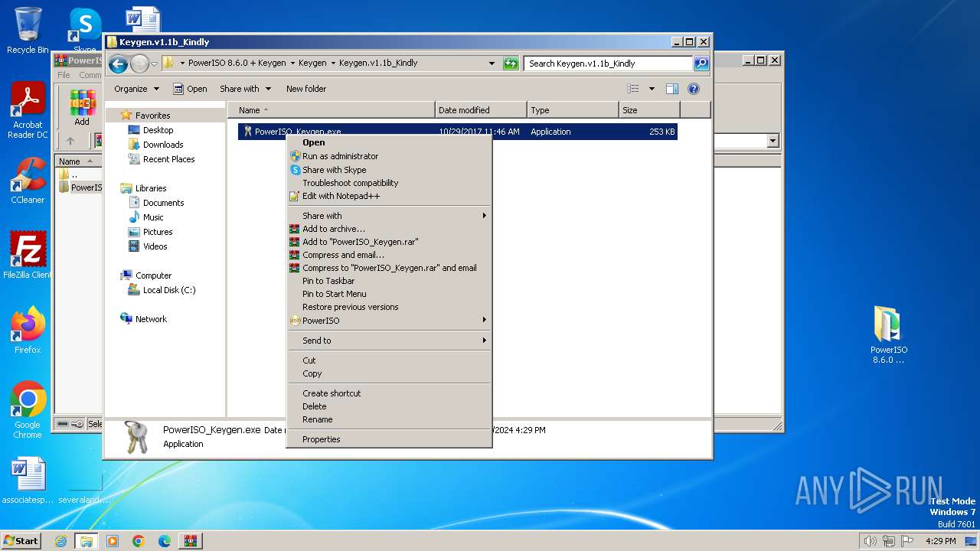Select Network in the navigation pane

pos(151,319)
